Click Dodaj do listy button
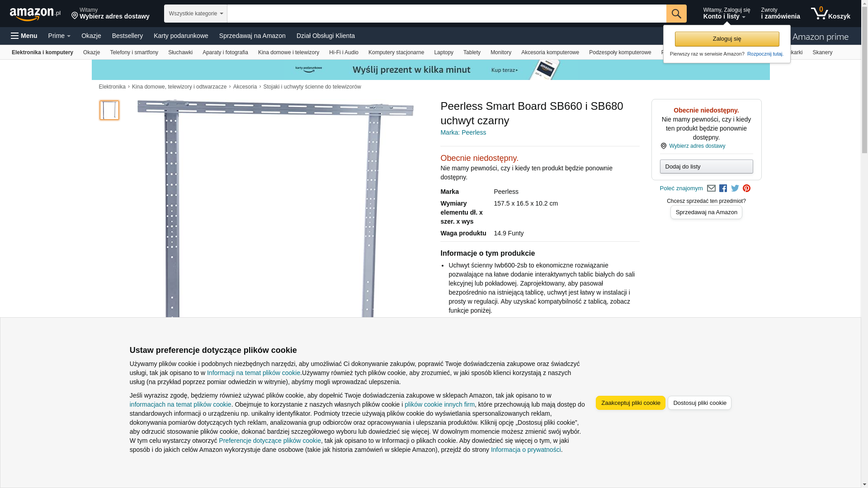 [x=706, y=167]
